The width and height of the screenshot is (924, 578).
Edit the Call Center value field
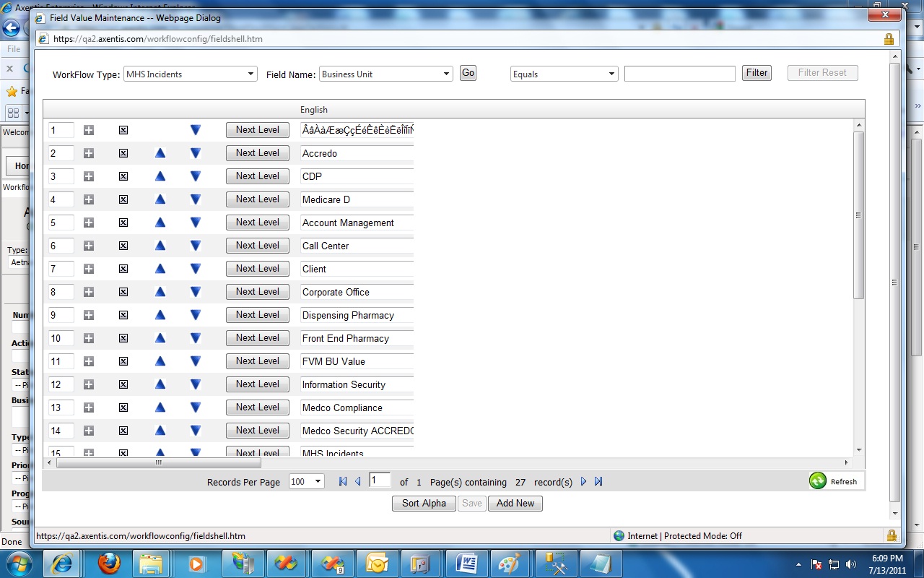point(357,246)
